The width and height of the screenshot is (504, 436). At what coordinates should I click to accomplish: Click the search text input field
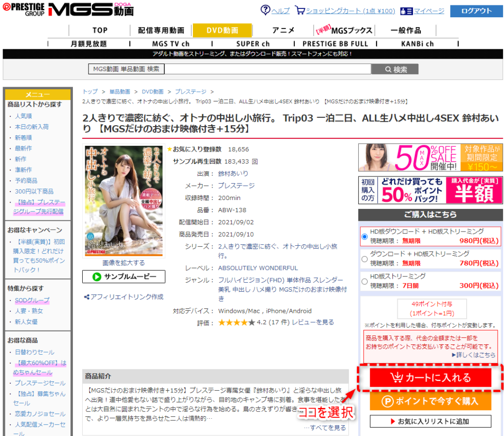click(x=268, y=69)
